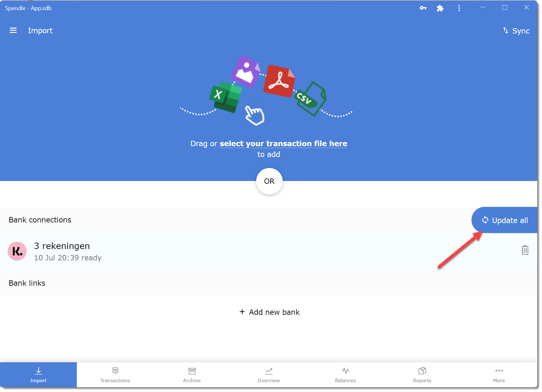Open the Overview tab
Image resolution: width=542 pixels, height=392 pixels.
coord(268,375)
